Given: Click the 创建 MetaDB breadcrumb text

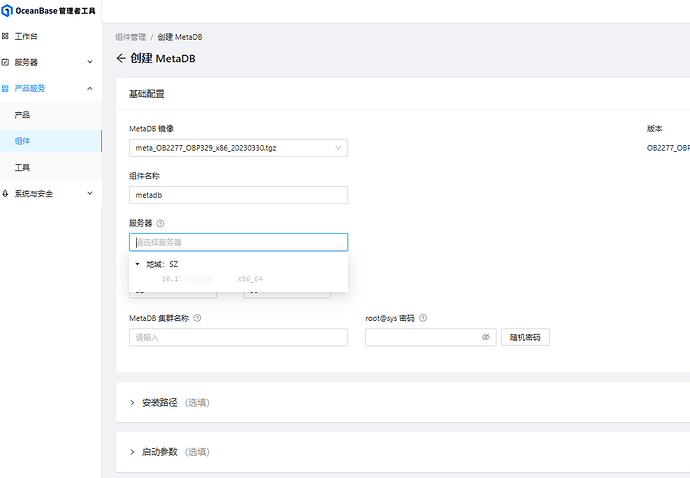Looking at the screenshot, I should pyautogui.click(x=180, y=37).
